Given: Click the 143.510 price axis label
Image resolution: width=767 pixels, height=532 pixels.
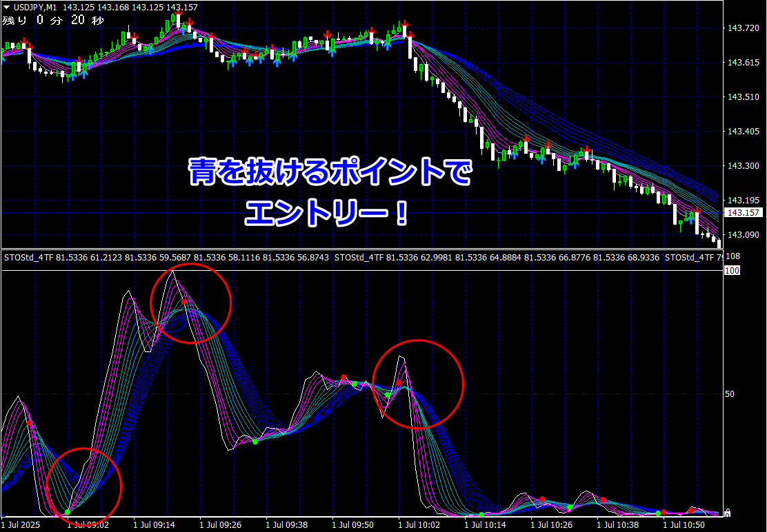Looking at the screenshot, I should click(x=743, y=97).
